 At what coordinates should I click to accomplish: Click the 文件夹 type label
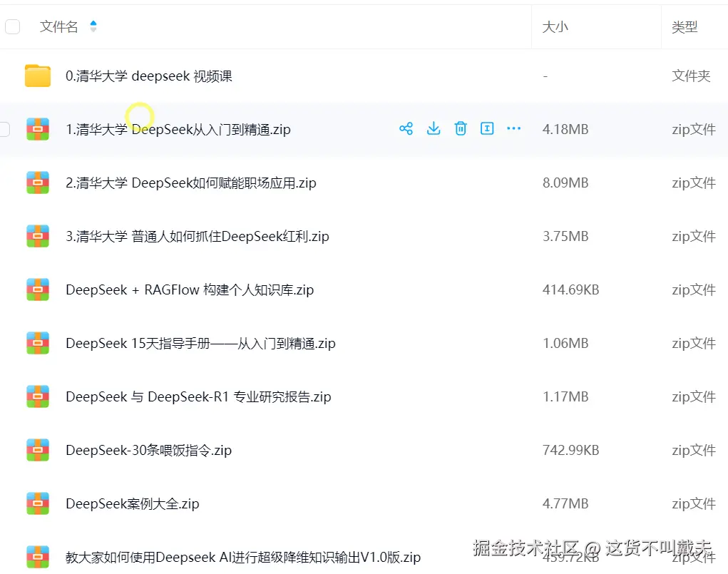pyautogui.click(x=691, y=76)
